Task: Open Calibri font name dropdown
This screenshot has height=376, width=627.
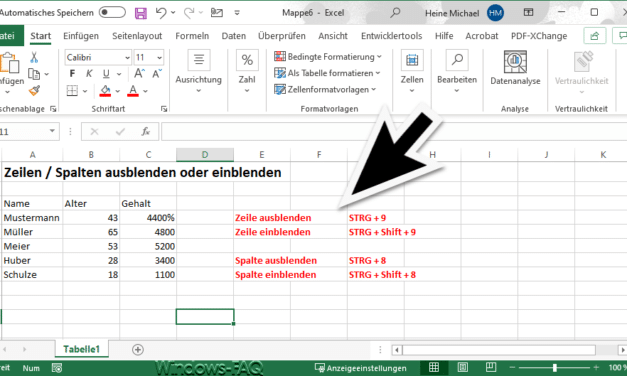Action: click(x=128, y=58)
